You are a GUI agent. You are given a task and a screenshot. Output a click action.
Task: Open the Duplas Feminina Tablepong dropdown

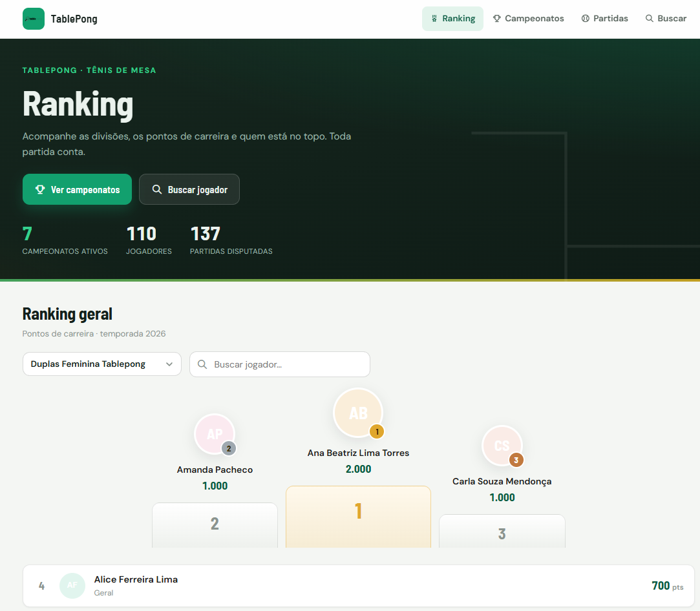tap(101, 364)
